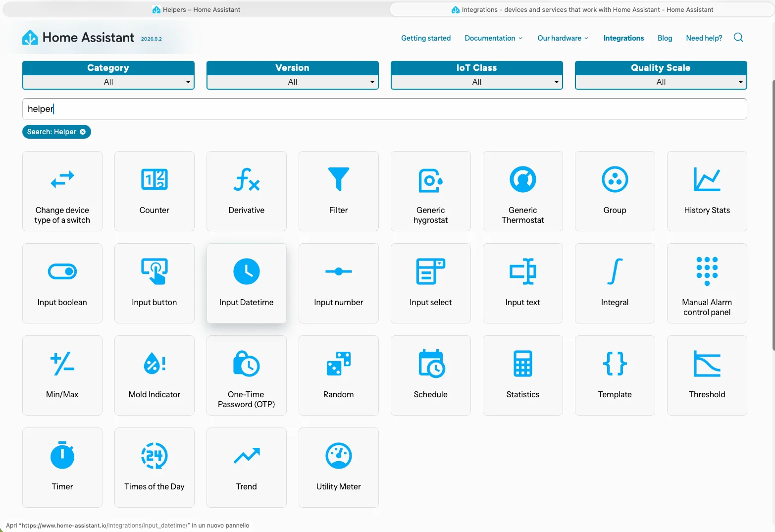
Task: Open the One-Time Password (OTP) icon
Action: click(x=247, y=364)
